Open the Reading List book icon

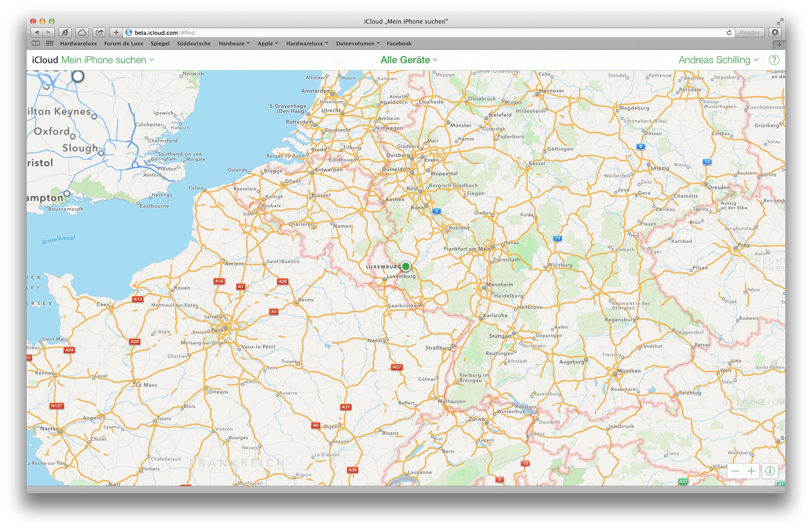[x=36, y=43]
